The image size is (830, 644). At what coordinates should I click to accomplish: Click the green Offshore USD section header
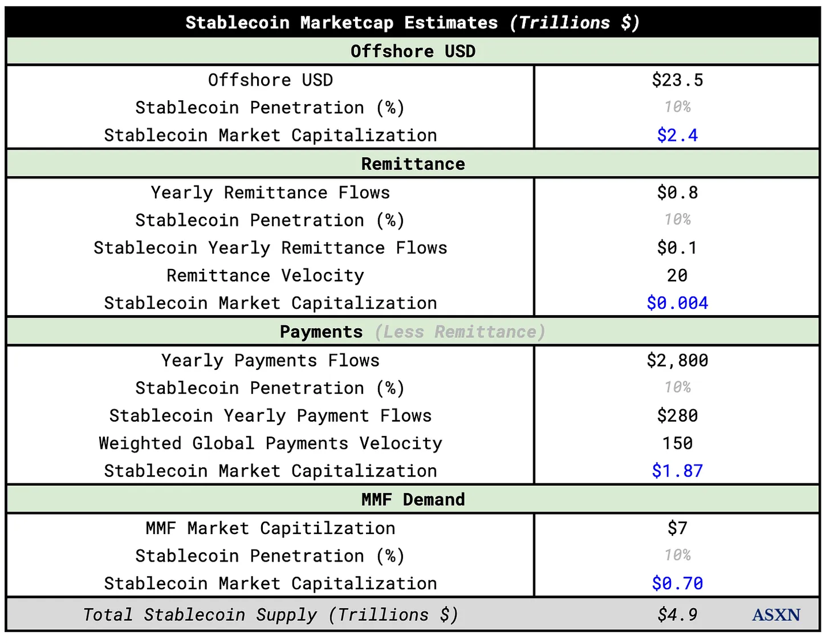pos(413,51)
